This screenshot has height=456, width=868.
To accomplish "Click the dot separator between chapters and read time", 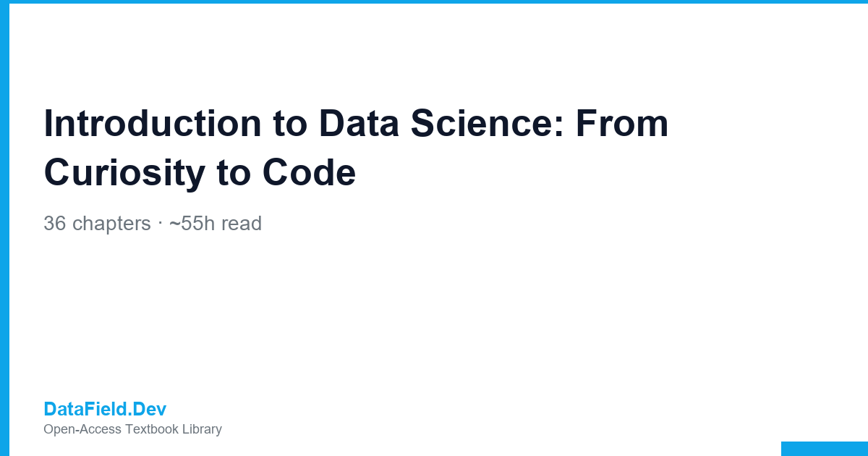I will click(x=160, y=224).
